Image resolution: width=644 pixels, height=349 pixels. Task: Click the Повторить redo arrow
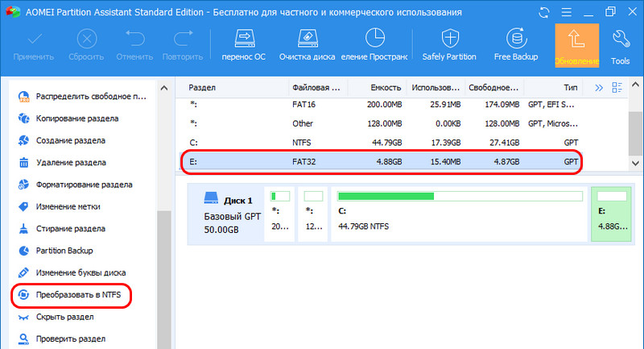click(183, 46)
